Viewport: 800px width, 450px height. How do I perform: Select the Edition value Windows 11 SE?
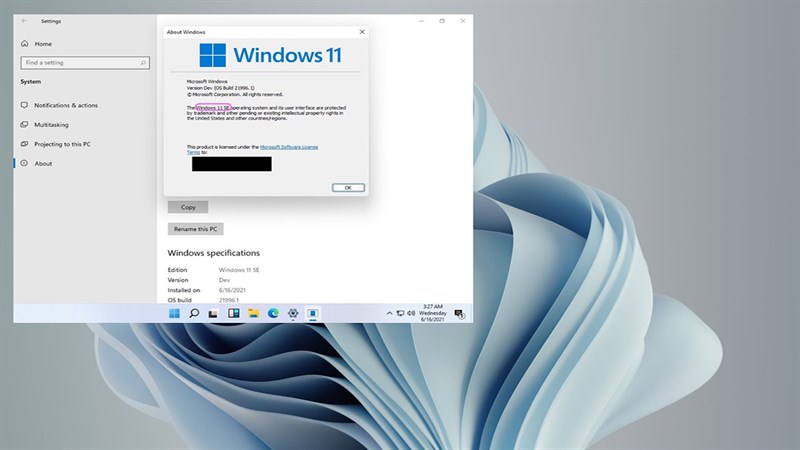239,270
